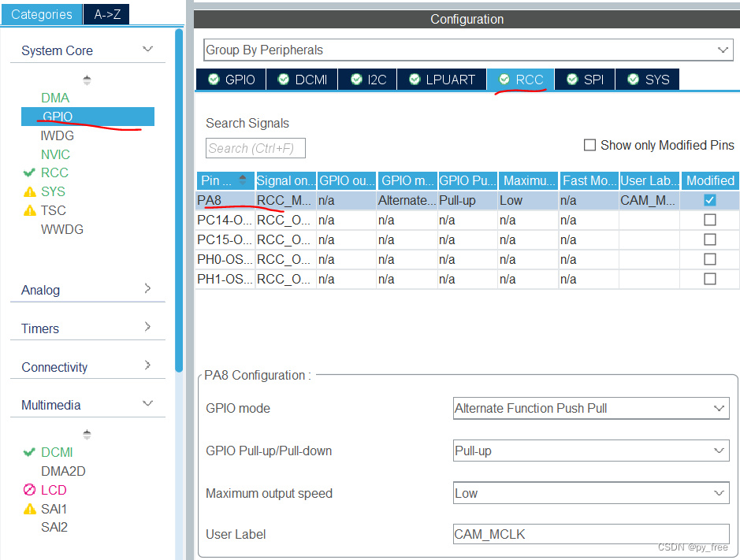Select IWDG in System Core list
Viewport: 740px width, 560px height.
(x=57, y=135)
